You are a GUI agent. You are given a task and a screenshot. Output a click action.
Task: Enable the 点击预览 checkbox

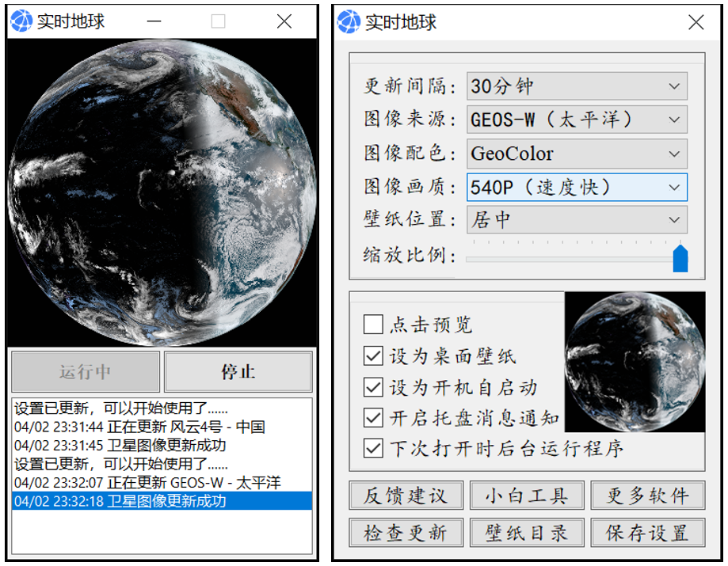(373, 325)
